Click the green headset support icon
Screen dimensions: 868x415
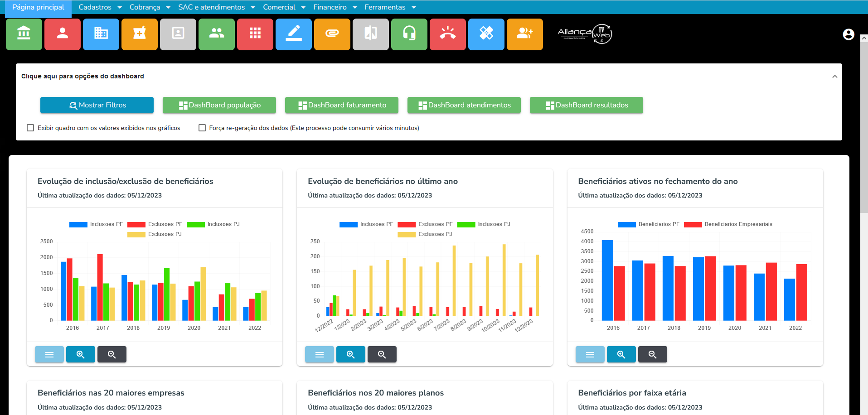pyautogui.click(x=409, y=34)
